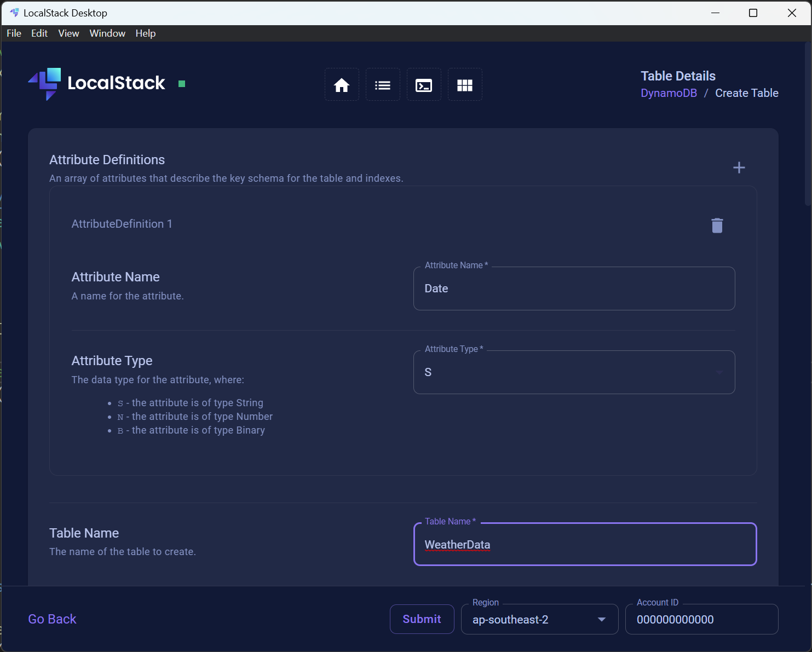This screenshot has height=652, width=812.
Task: Open the Help menu
Action: coord(146,33)
